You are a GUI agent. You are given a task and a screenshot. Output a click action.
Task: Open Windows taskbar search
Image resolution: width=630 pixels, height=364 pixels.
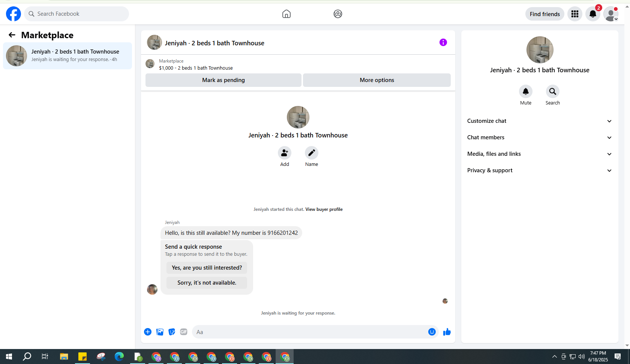click(x=27, y=357)
